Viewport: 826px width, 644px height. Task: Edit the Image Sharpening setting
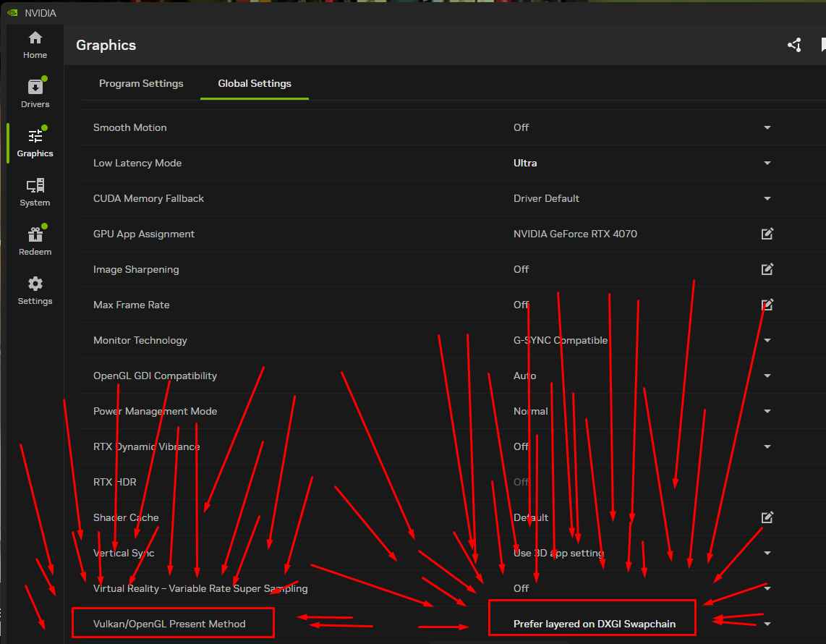point(767,269)
